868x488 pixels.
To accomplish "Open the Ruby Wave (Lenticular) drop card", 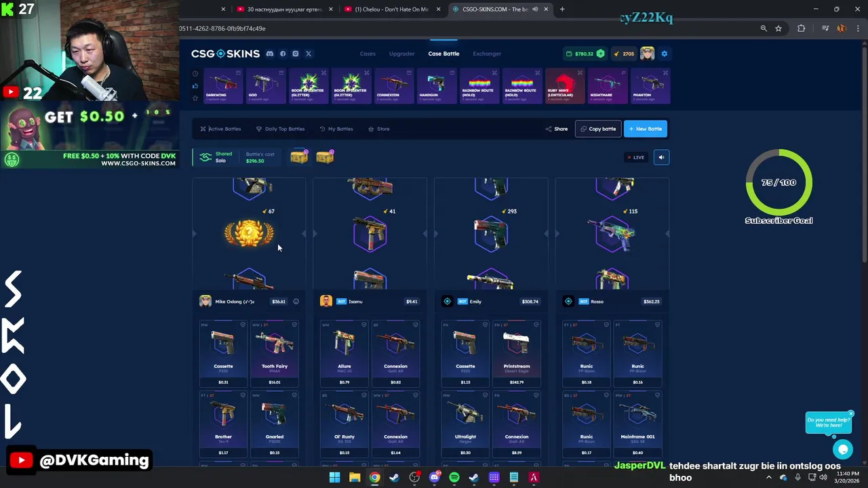I will tap(565, 86).
